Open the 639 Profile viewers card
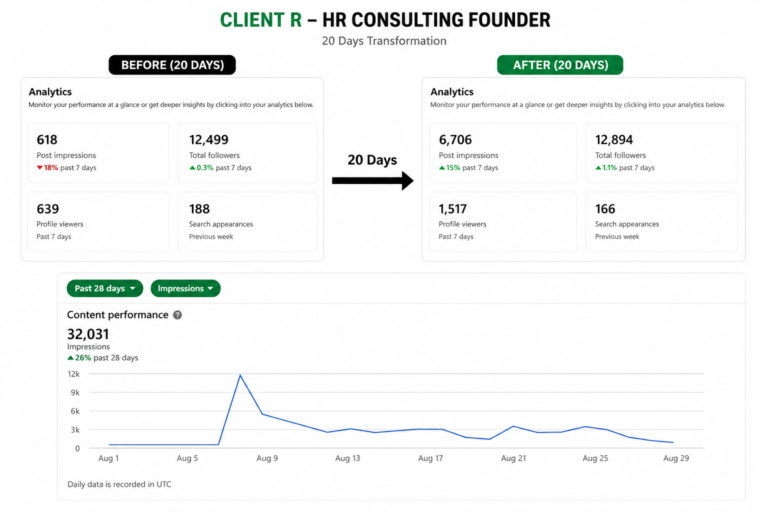Screen dimensions: 768x512 pyautogui.click(x=98, y=222)
